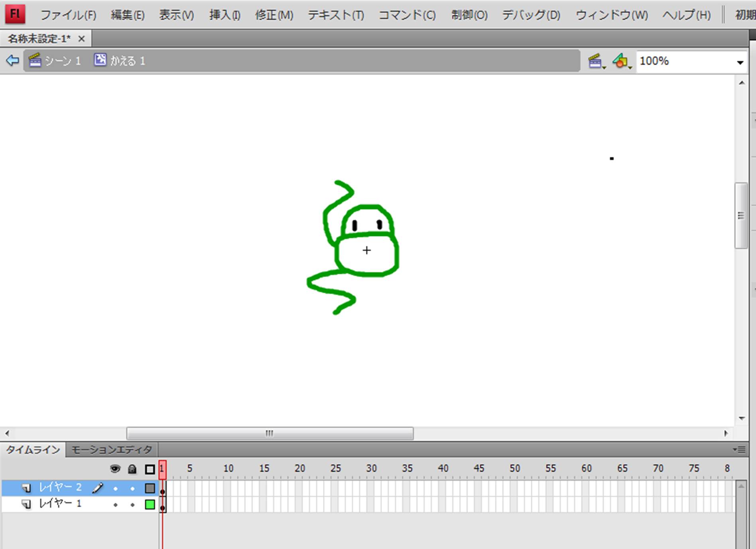The height and width of the screenshot is (549, 756).
Task: Switch to the モーションエディタ tab
Action: click(x=112, y=450)
